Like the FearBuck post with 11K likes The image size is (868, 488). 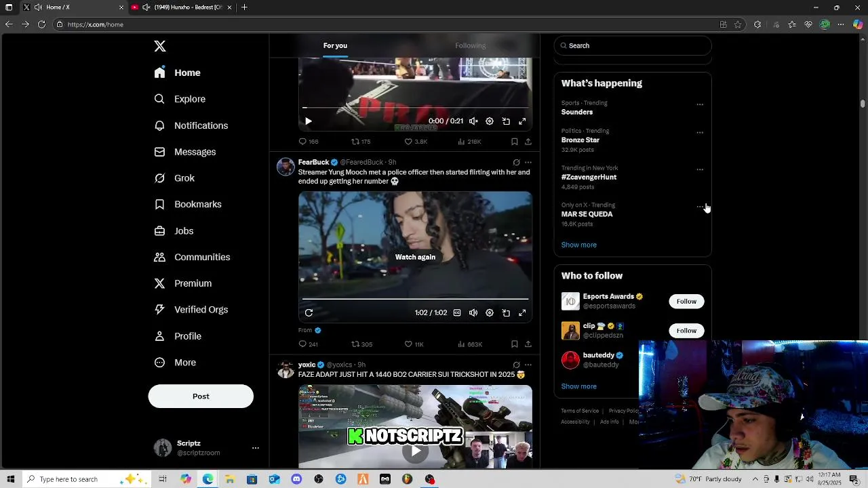(414, 344)
